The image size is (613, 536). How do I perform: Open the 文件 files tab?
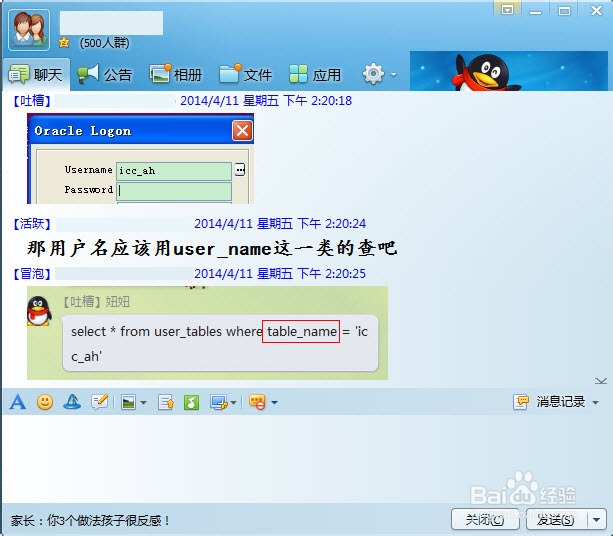click(x=246, y=74)
